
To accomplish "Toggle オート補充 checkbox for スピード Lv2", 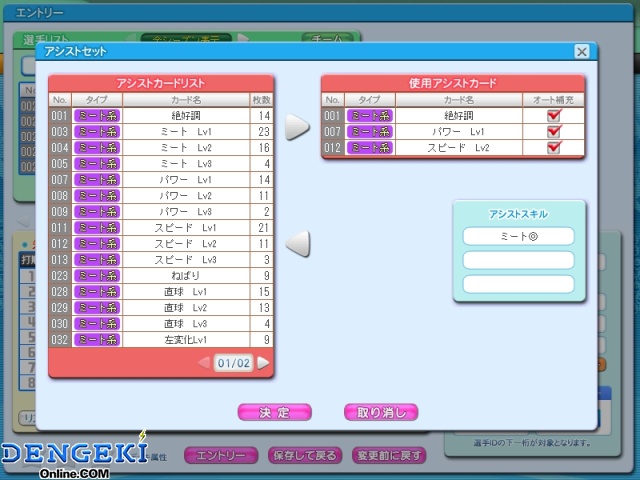I will tap(554, 147).
